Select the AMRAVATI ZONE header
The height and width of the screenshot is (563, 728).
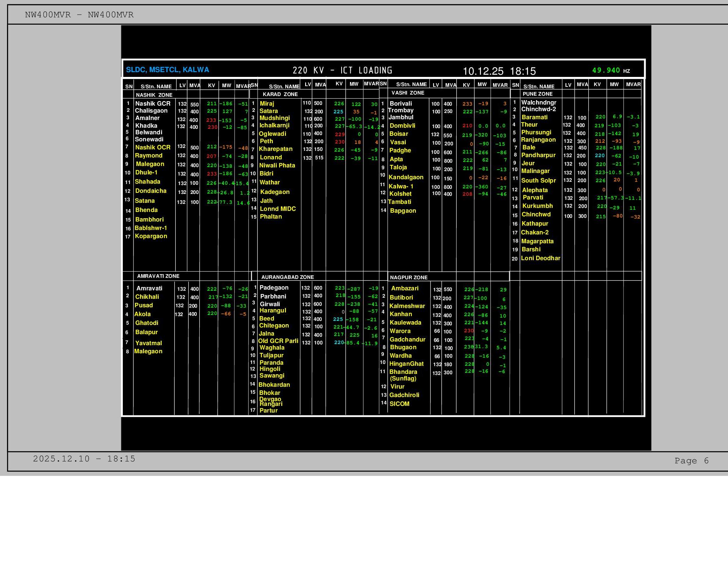[158, 276]
